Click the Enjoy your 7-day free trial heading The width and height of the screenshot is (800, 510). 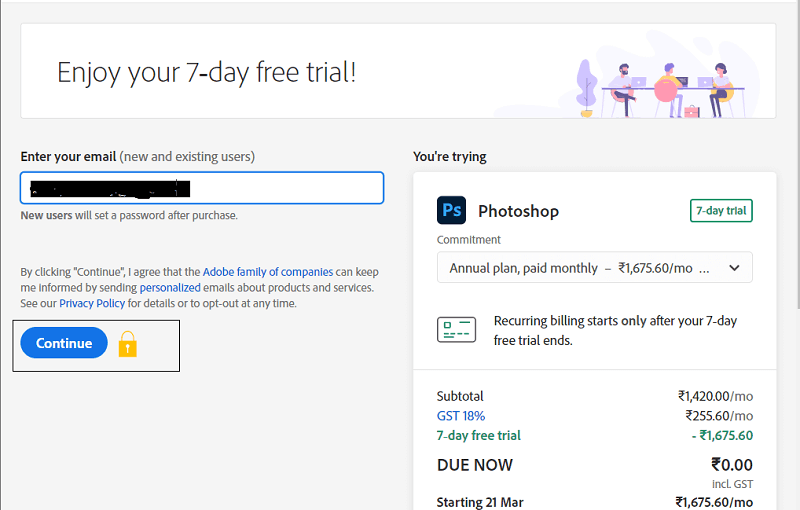(206, 72)
